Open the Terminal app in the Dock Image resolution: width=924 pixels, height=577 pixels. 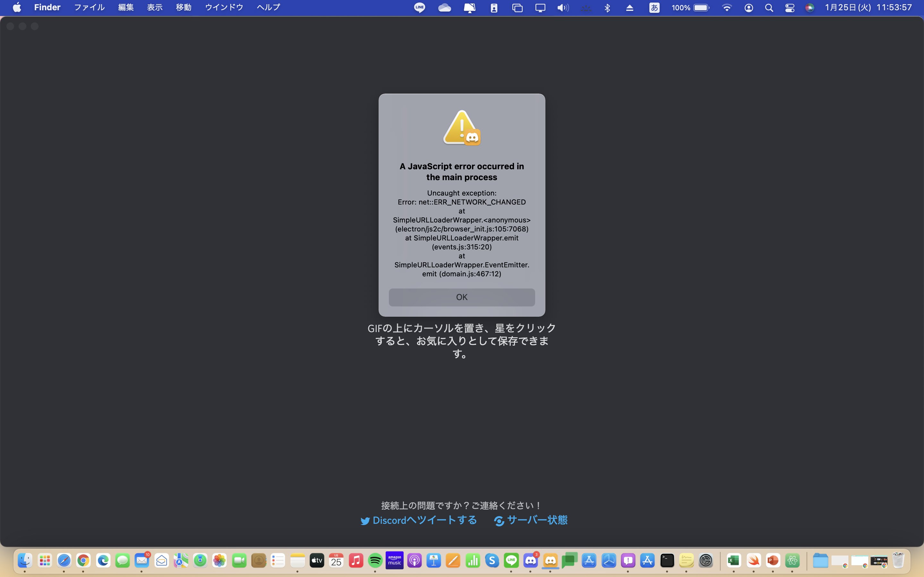coord(668,560)
